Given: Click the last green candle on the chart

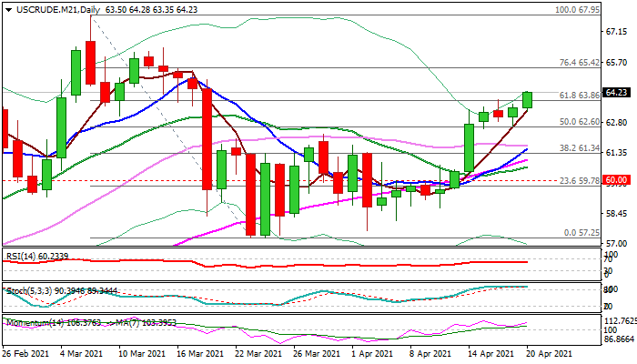Looking at the screenshot, I should pyautogui.click(x=528, y=99).
